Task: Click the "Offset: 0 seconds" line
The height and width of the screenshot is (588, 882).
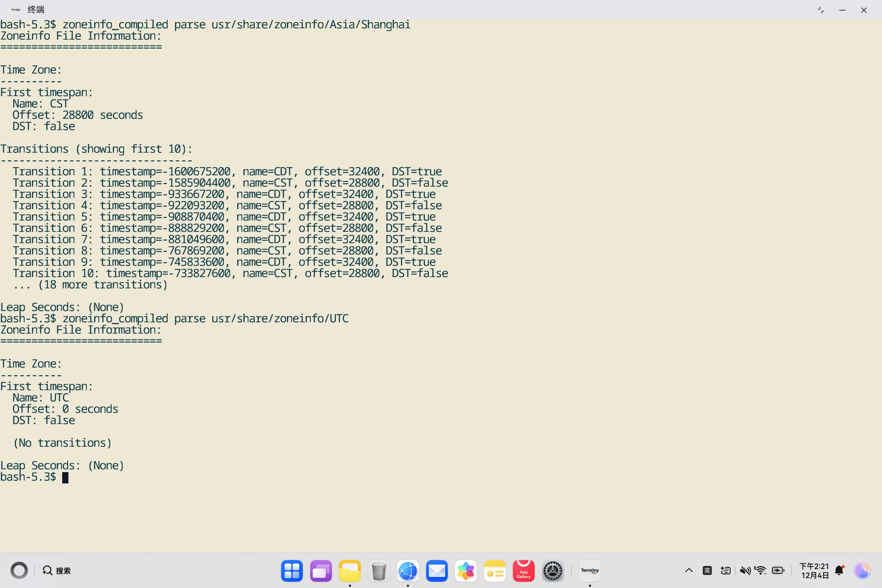Action: click(65, 409)
